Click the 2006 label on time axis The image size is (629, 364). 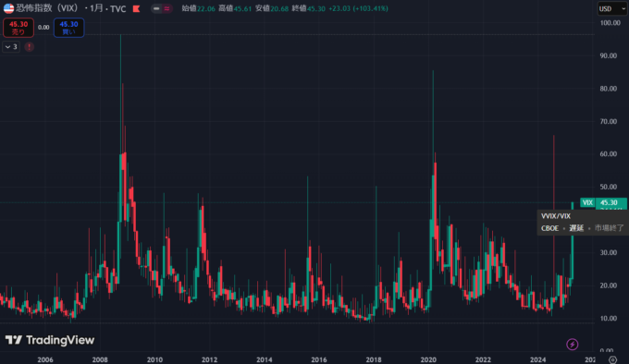click(x=45, y=359)
